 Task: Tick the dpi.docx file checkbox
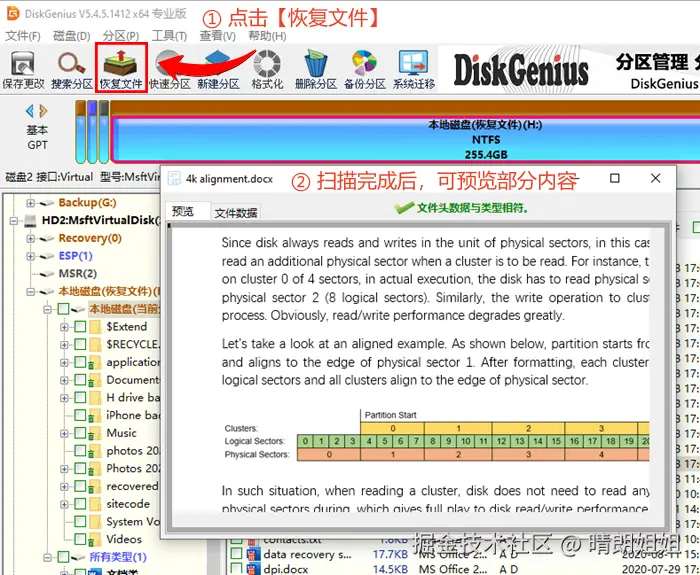click(x=236, y=569)
